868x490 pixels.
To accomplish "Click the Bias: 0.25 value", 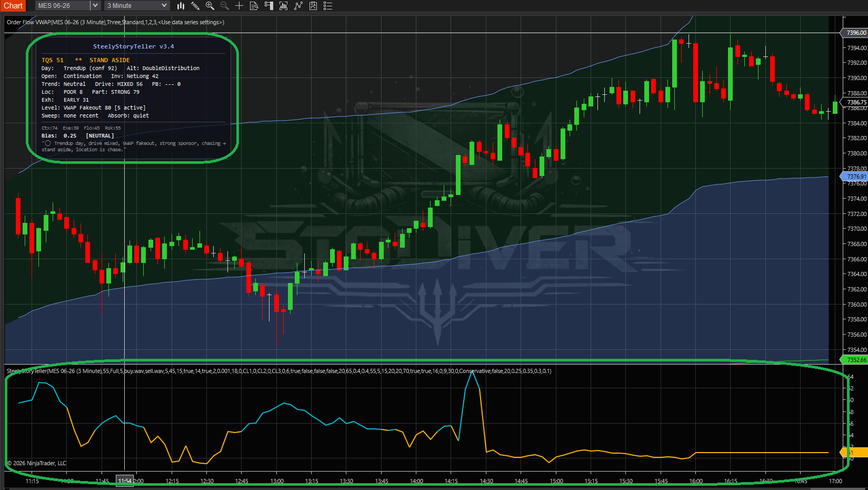I will click(59, 136).
